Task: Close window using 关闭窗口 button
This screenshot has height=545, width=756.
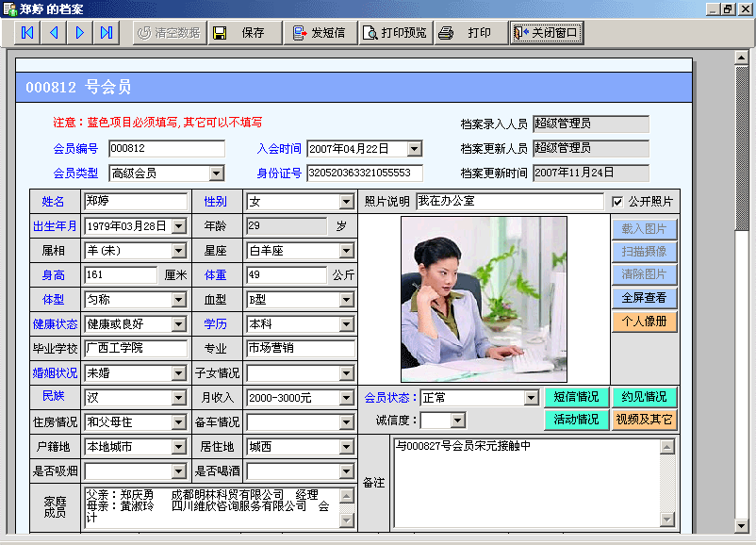Action: pos(546,33)
